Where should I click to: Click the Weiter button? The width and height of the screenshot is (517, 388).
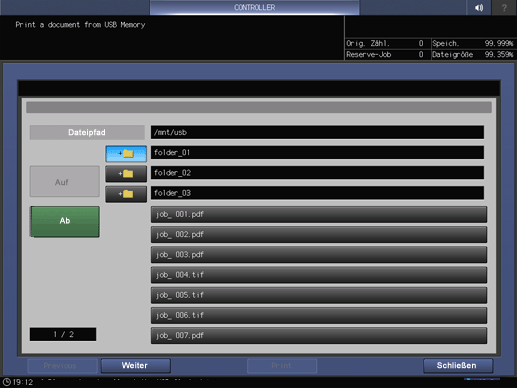pos(136,366)
